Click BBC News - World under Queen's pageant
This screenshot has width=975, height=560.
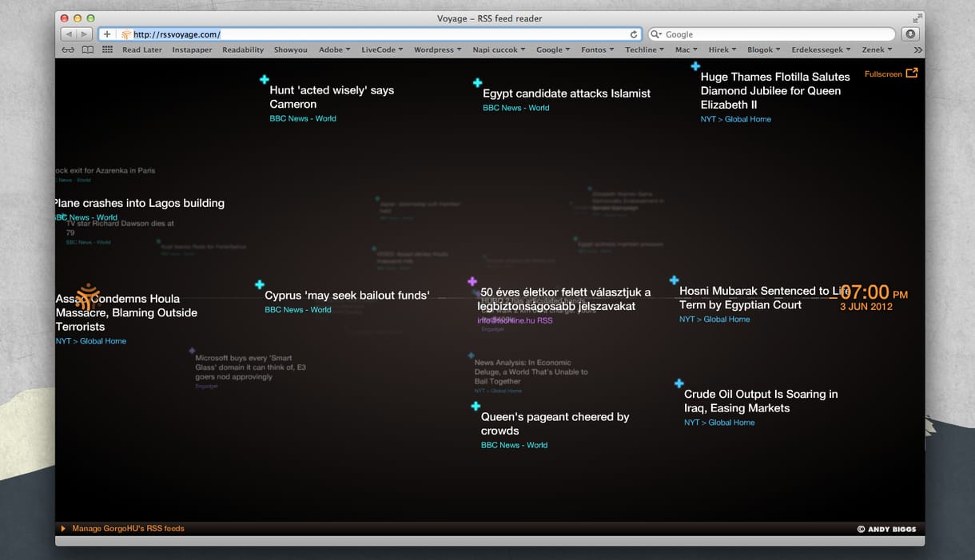[x=514, y=445]
